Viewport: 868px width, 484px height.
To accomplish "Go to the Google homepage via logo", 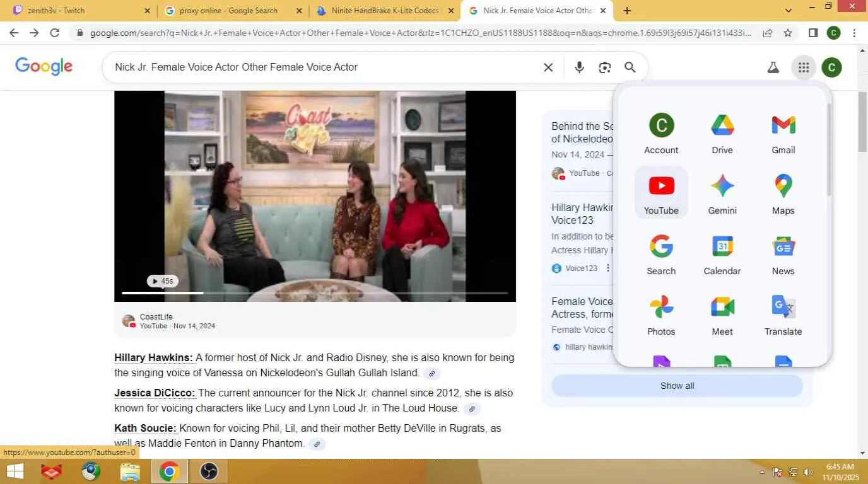I will [x=44, y=66].
